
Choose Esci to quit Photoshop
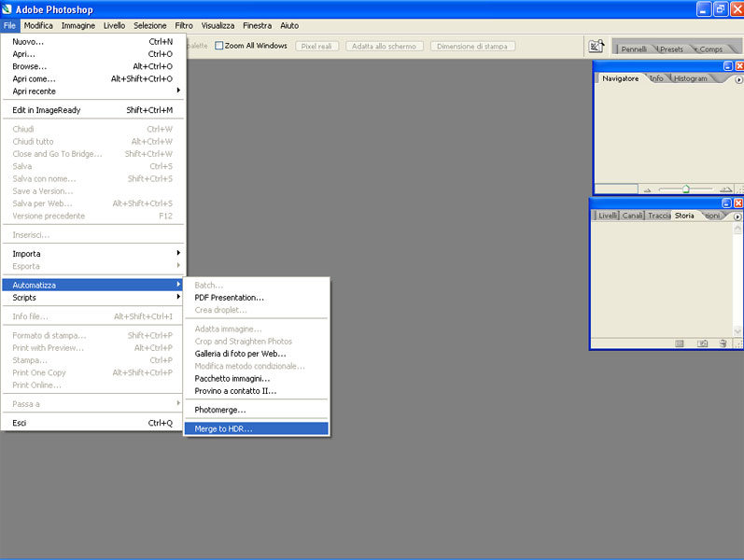[92, 423]
